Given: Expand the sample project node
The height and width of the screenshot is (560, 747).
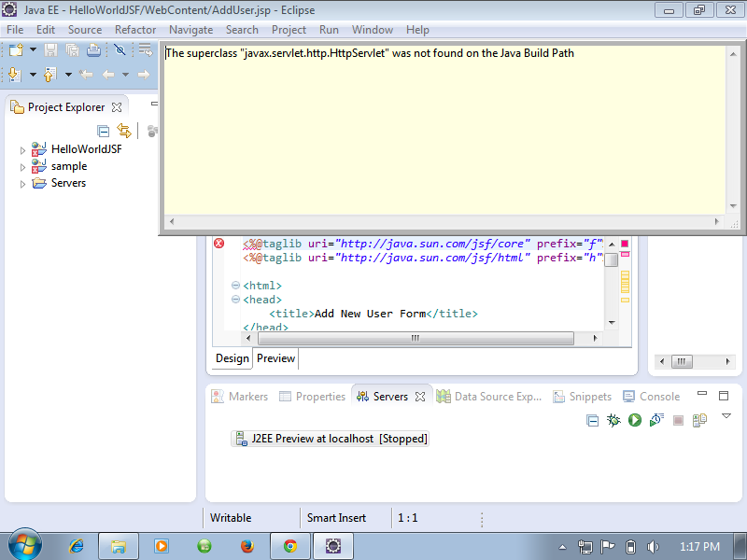Looking at the screenshot, I should pyautogui.click(x=22, y=167).
